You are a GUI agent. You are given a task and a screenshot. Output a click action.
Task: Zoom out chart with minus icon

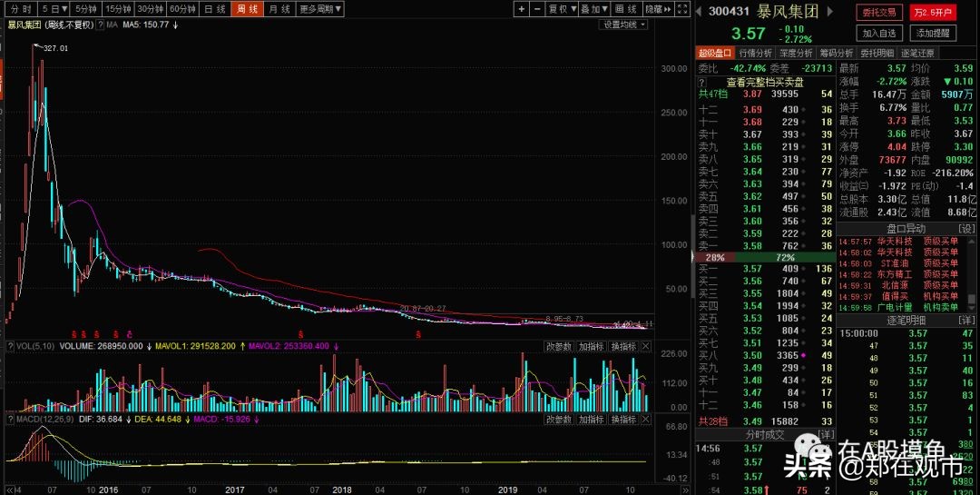pos(537,9)
